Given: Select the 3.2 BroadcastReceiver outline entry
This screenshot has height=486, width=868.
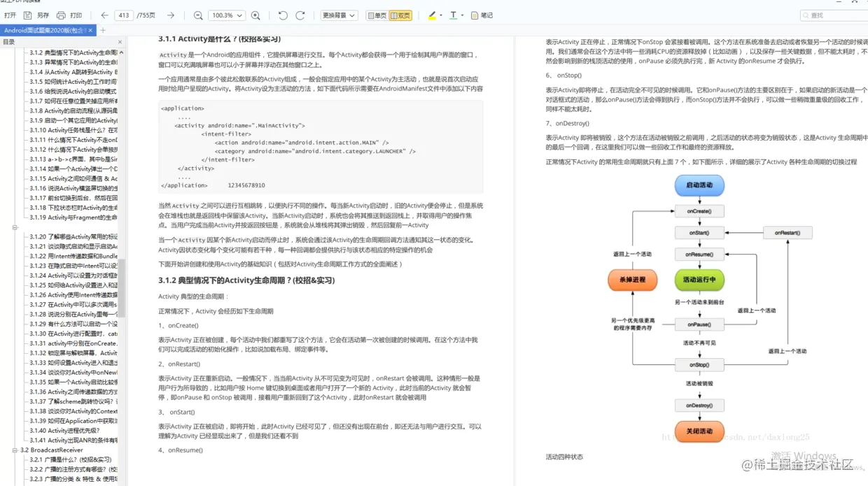Looking at the screenshot, I should (52, 450).
